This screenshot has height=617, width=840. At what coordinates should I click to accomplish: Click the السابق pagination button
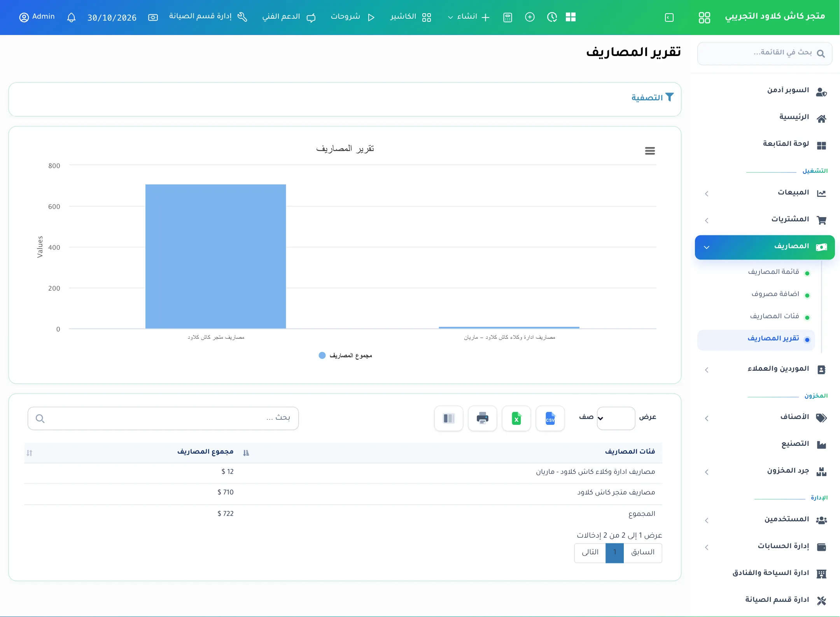point(642,552)
